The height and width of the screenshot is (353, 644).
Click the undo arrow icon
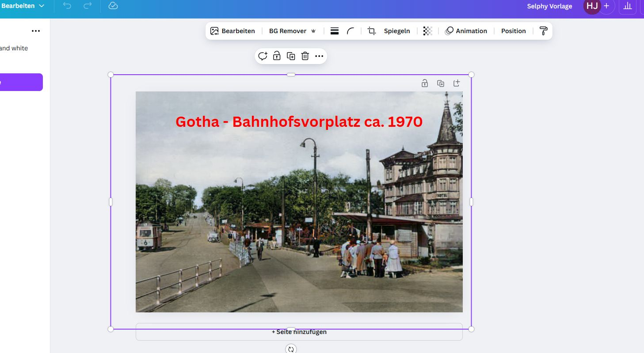coord(67,6)
